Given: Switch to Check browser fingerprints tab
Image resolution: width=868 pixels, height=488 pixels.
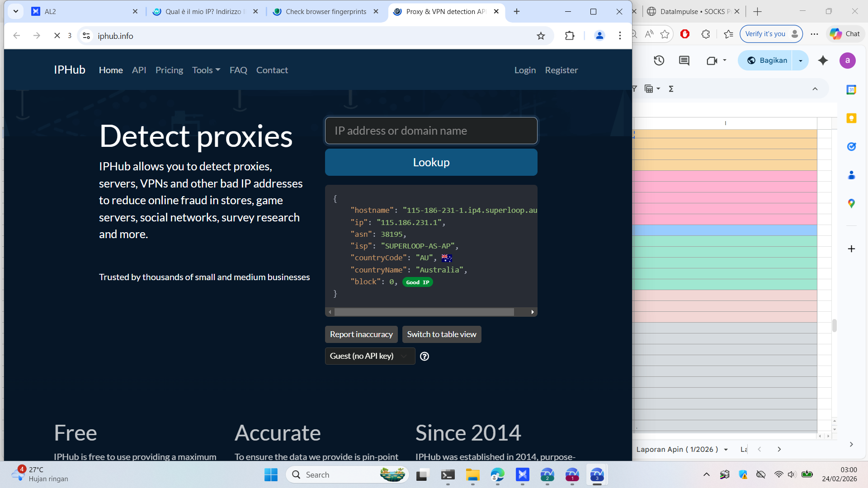Looking at the screenshot, I should tap(325, 12).
